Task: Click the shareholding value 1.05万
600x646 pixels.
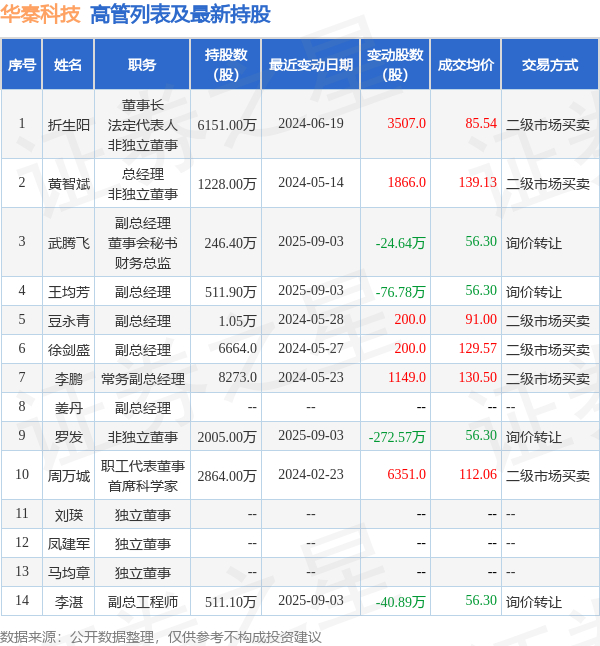Action: click(237, 321)
